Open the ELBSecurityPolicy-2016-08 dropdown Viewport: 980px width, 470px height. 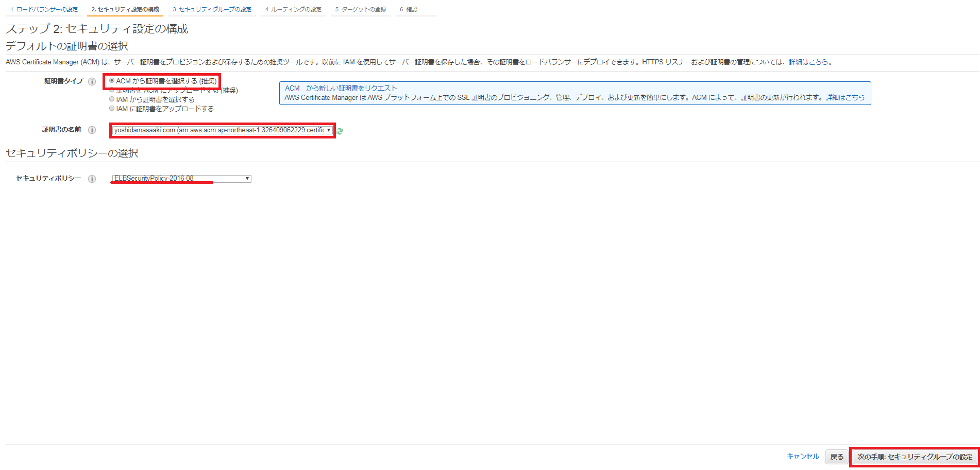click(182, 179)
